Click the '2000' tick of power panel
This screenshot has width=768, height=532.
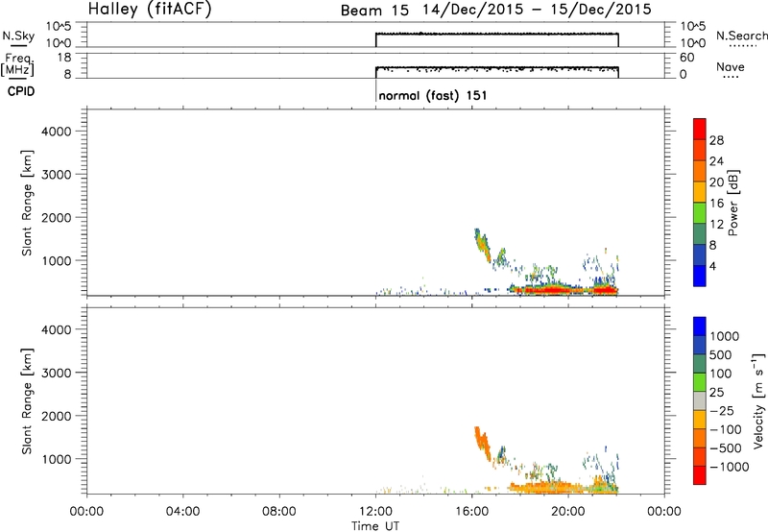click(x=57, y=217)
